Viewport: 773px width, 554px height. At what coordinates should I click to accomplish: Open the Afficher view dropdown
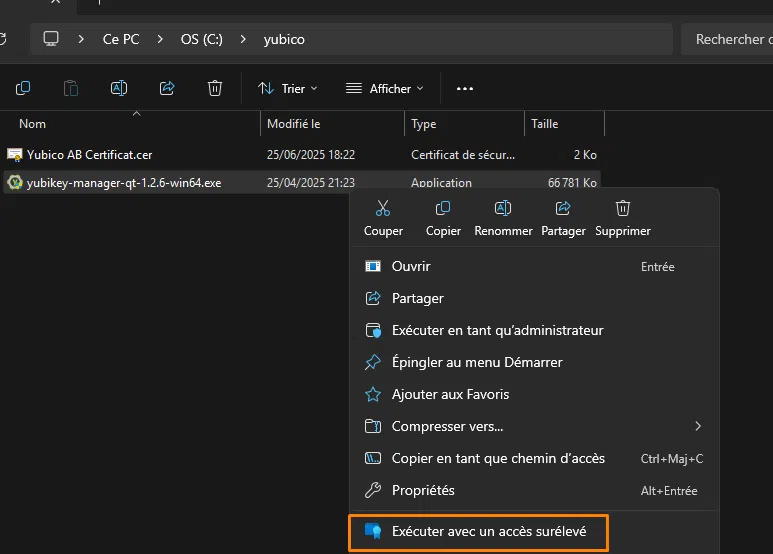385,89
